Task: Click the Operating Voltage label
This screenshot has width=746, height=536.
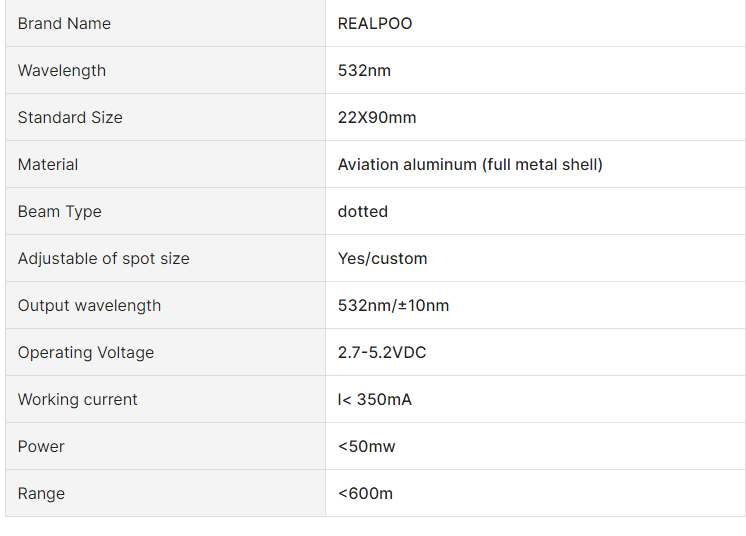Action: point(86,353)
